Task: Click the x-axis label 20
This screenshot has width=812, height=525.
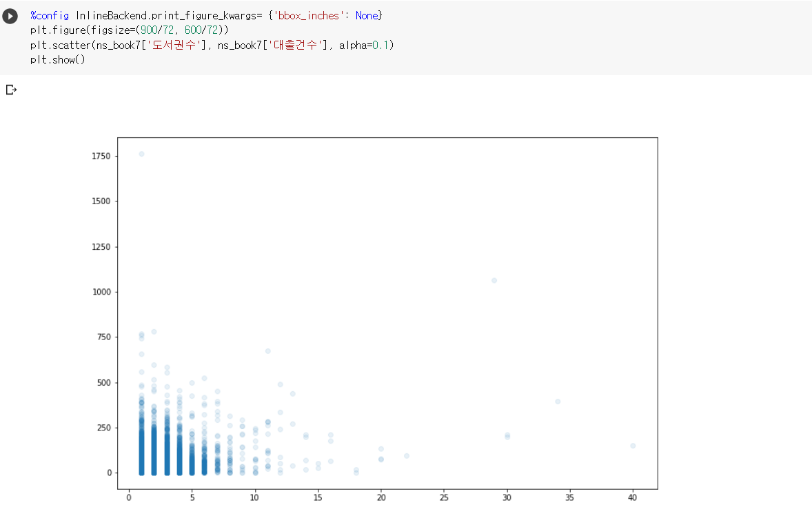Action: tap(381, 497)
